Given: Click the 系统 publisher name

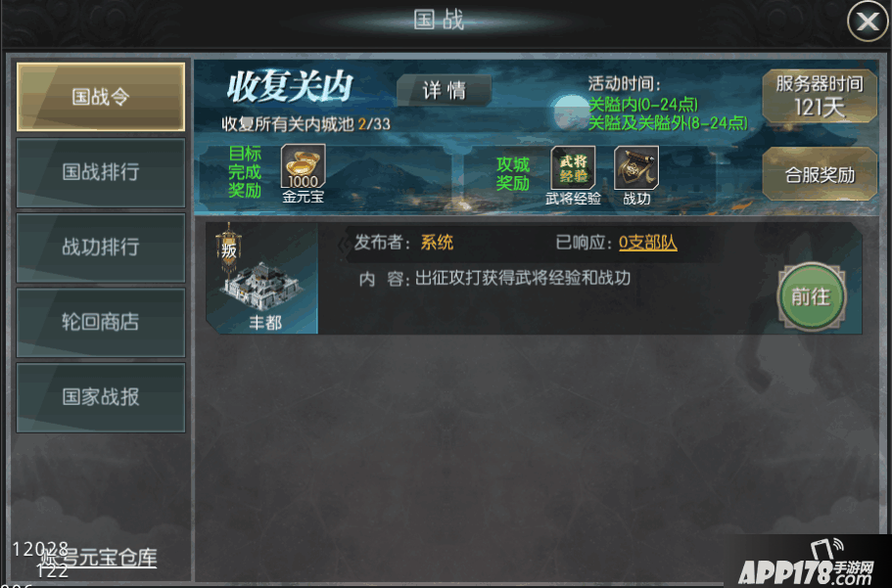Looking at the screenshot, I should click(437, 243).
